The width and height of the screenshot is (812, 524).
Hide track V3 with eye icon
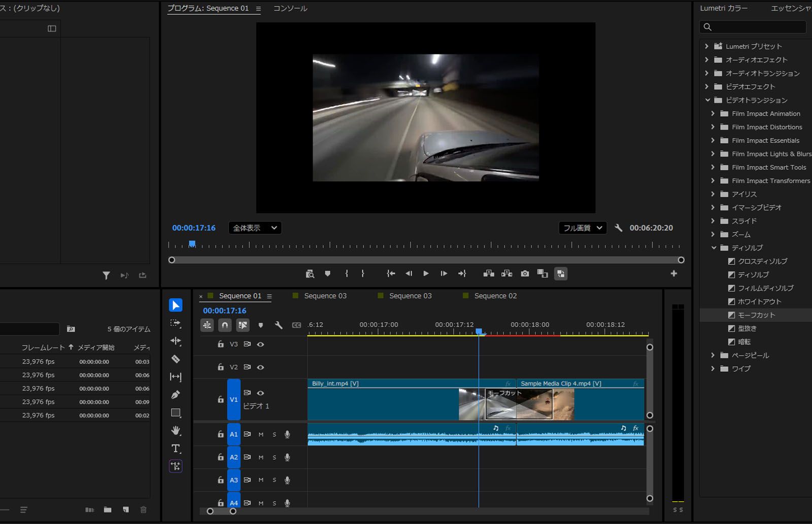coord(260,344)
